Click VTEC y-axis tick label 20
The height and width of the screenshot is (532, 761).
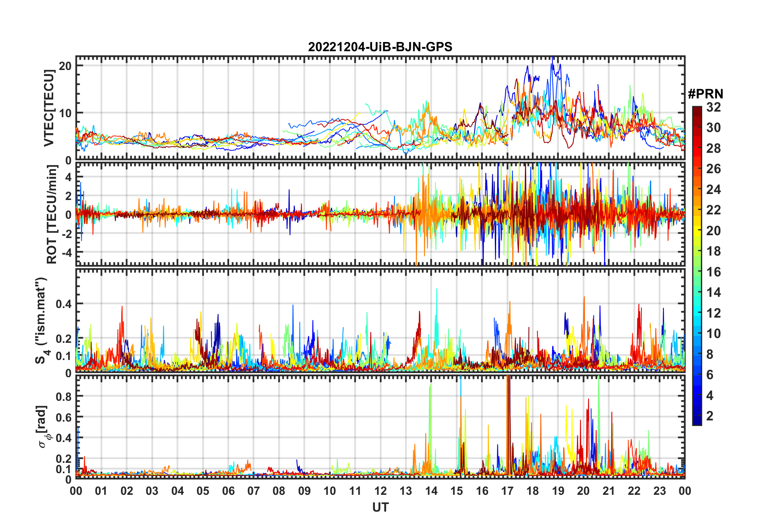[65, 66]
